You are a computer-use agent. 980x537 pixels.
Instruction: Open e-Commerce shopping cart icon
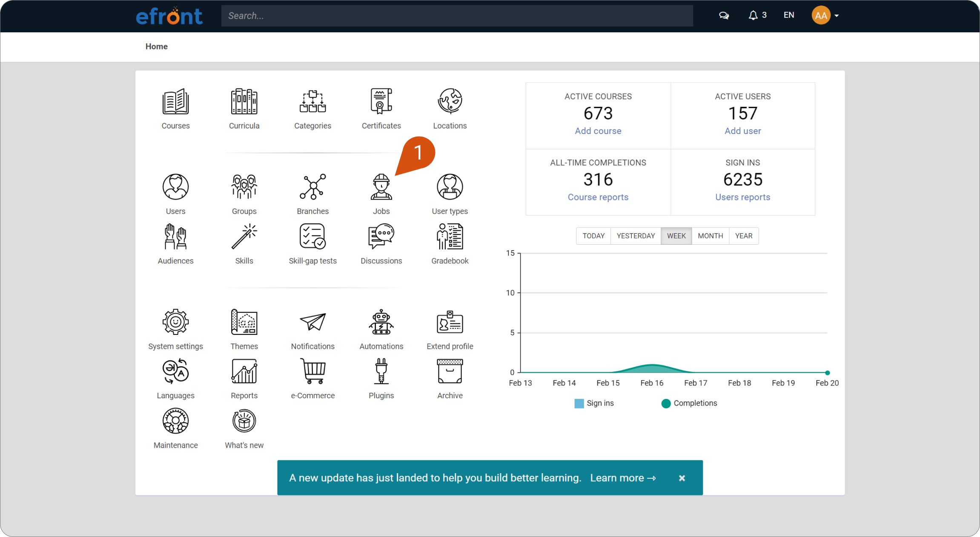[313, 371]
